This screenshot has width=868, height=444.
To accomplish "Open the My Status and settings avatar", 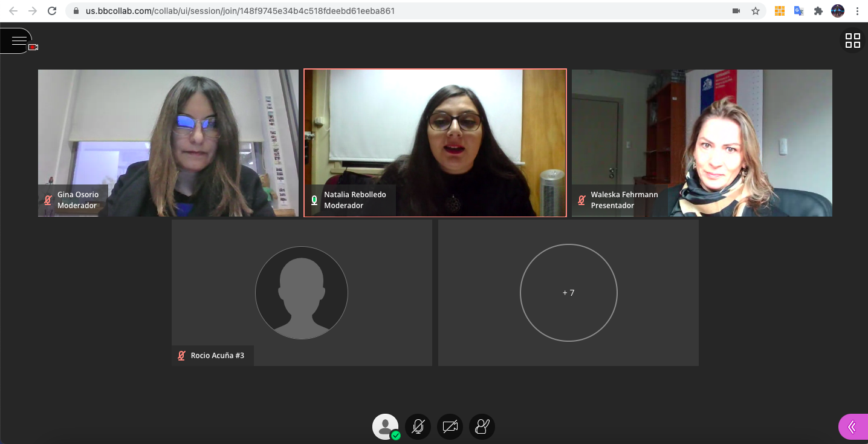I will (x=385, y=426).
